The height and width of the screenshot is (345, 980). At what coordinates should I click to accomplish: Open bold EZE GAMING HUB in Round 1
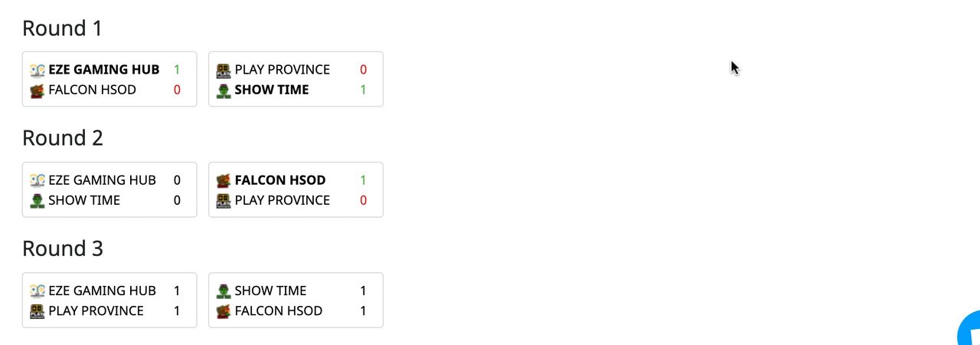pyautogui.click(x=104, y=70)
